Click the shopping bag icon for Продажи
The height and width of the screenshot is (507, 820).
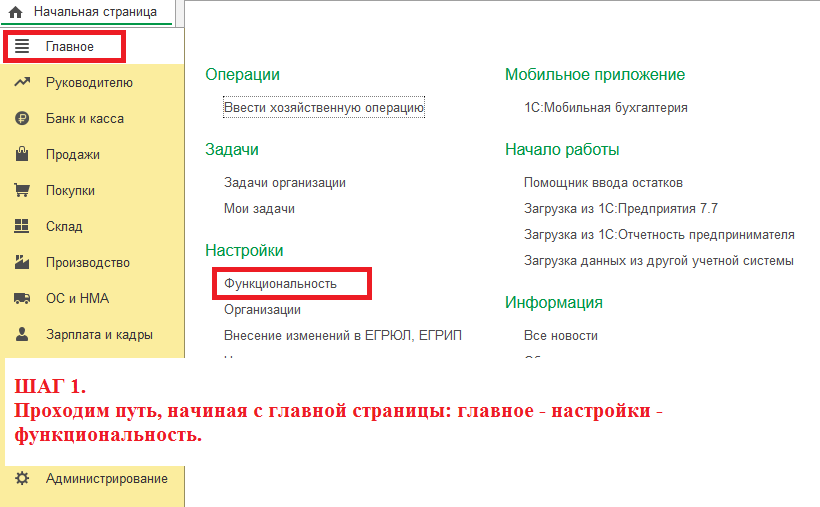[21, 154]
